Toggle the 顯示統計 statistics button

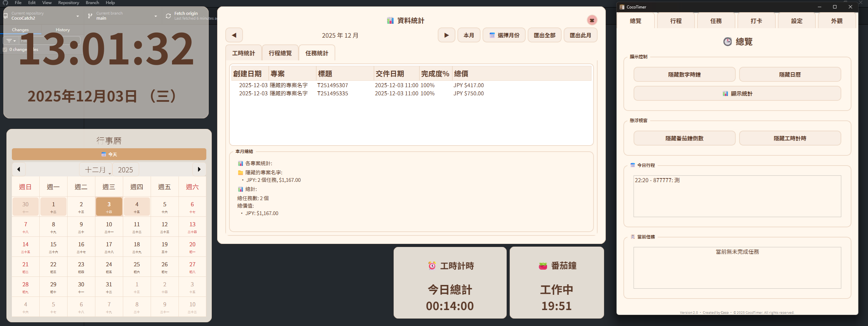pyautogui.click(x=737, y=94)
